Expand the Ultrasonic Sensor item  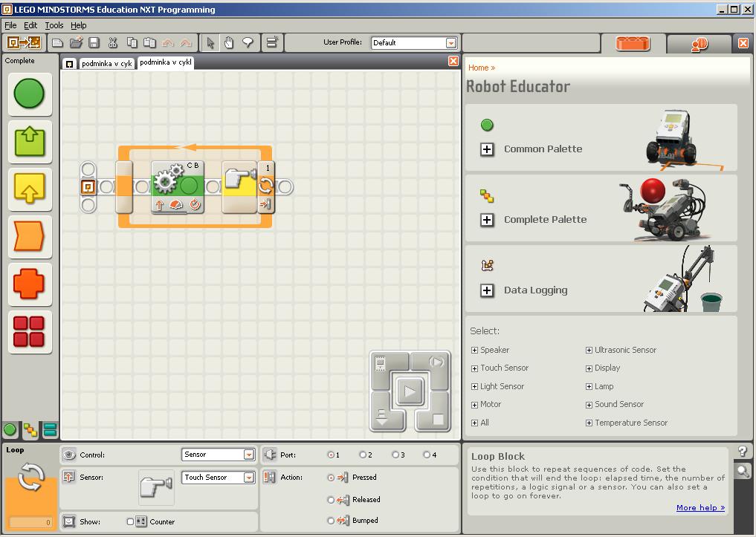click(x=589, y=350)
